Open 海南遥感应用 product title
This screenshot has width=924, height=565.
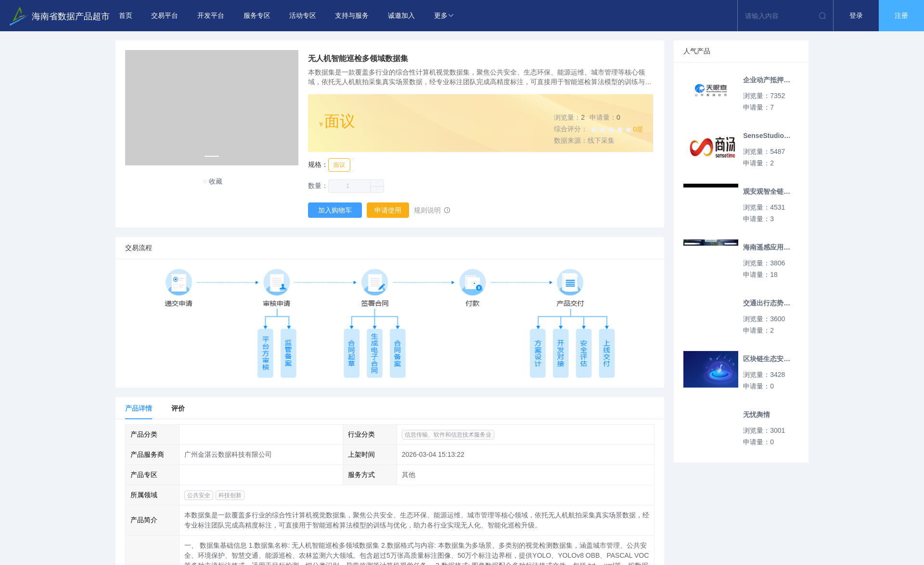coord(767,247)
